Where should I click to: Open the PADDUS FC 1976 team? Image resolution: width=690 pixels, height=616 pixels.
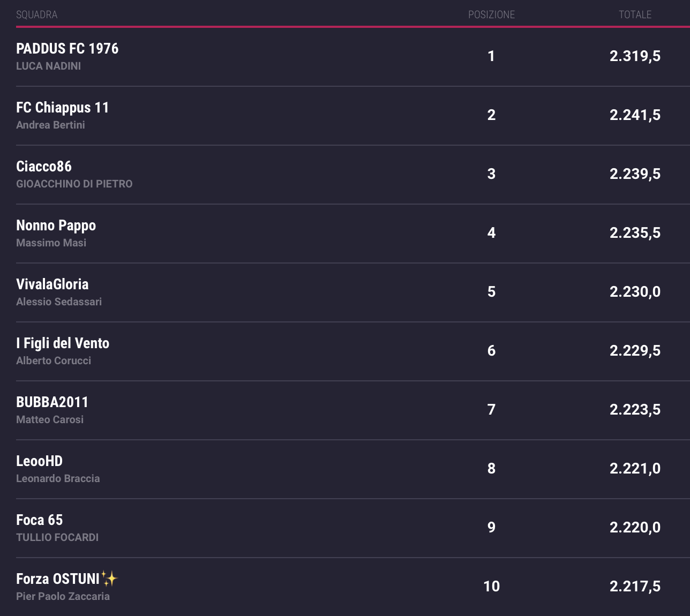(x=67, y=49)
